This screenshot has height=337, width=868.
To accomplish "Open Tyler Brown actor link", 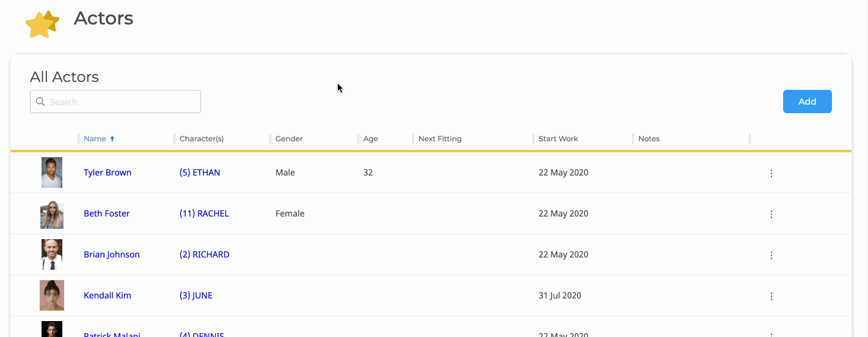I will 108,172.
